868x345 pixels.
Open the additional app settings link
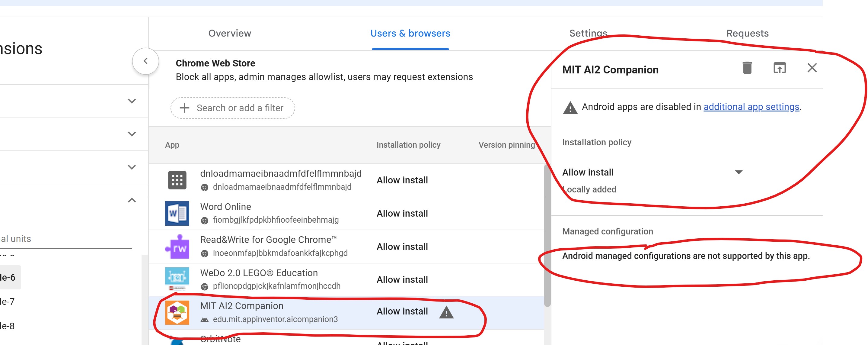751,107
